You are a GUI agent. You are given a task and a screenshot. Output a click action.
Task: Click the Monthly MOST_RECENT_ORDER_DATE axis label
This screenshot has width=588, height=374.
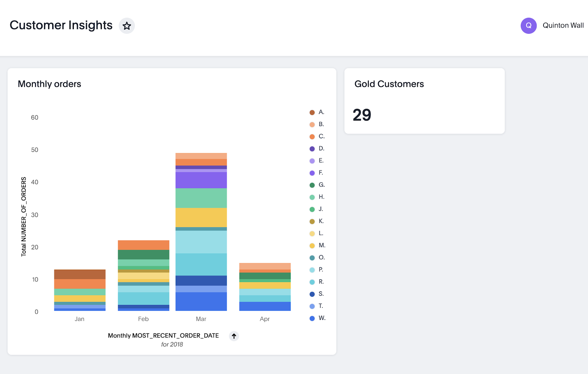[x=163, y=335]
